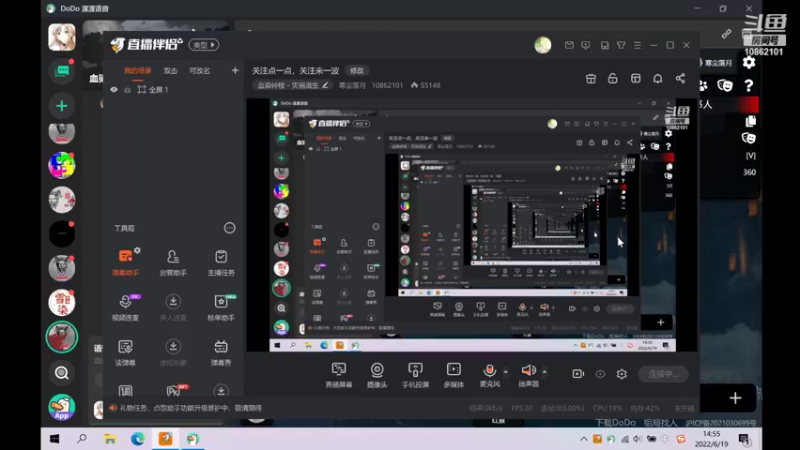Open notifications bell icon
The image size is (800, 450).
(658, 79)
